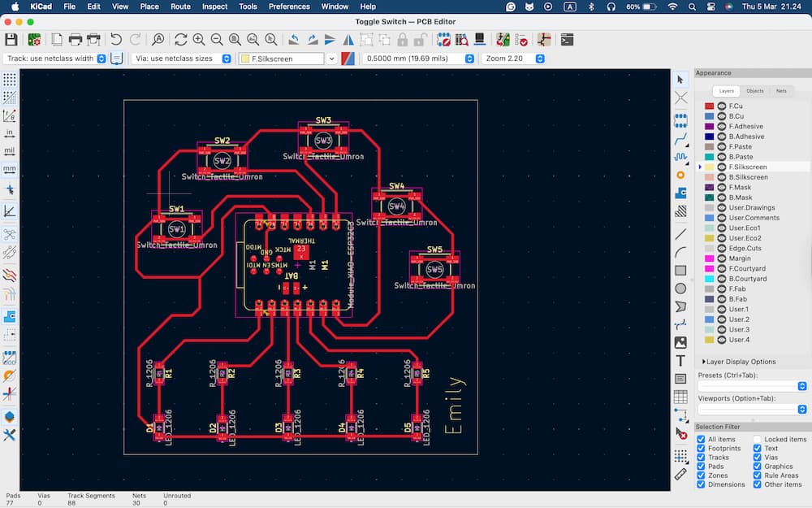Enable the Locked items checkbox
This screenshot has width=812, height=508.
758,440
